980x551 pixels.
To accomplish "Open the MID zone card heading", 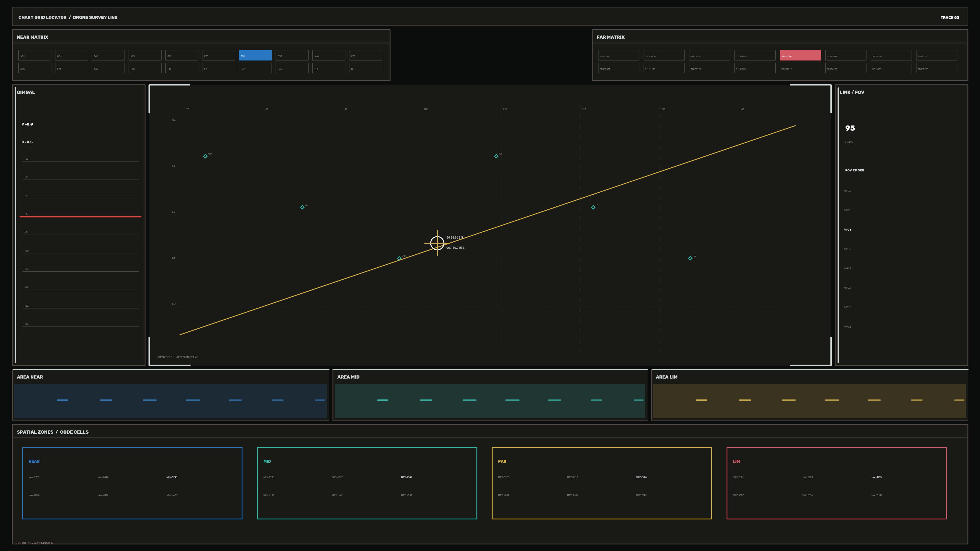I will point(267,461).
